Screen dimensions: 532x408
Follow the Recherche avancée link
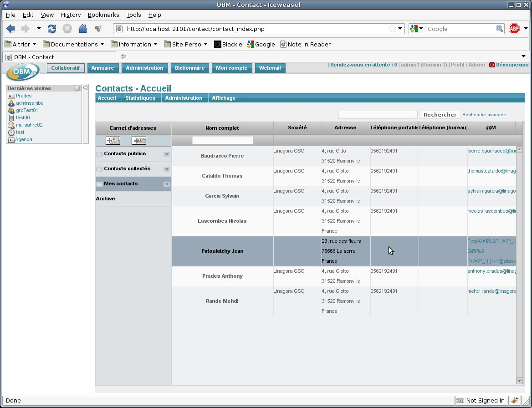(x=484, y=115)
